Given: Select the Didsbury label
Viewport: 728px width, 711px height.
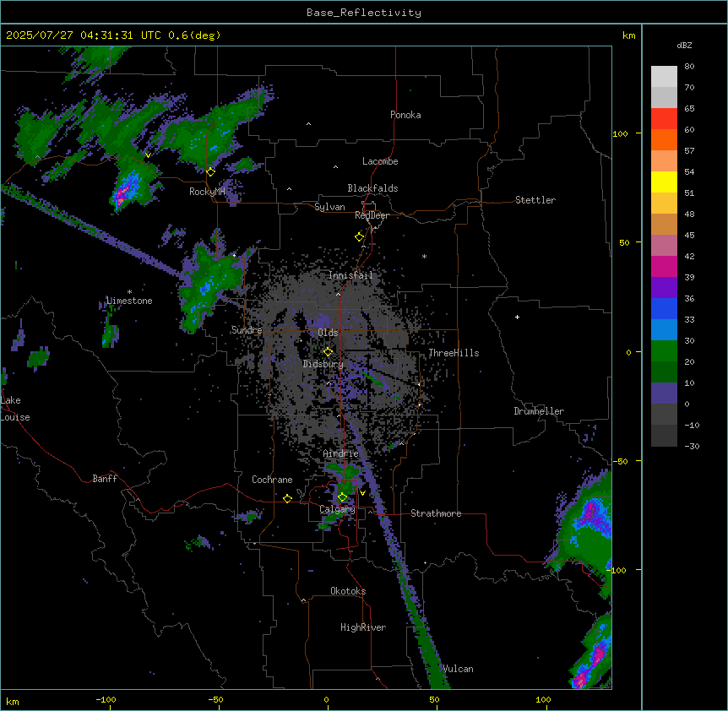Looking at the screenshot, I should point(323,364).
